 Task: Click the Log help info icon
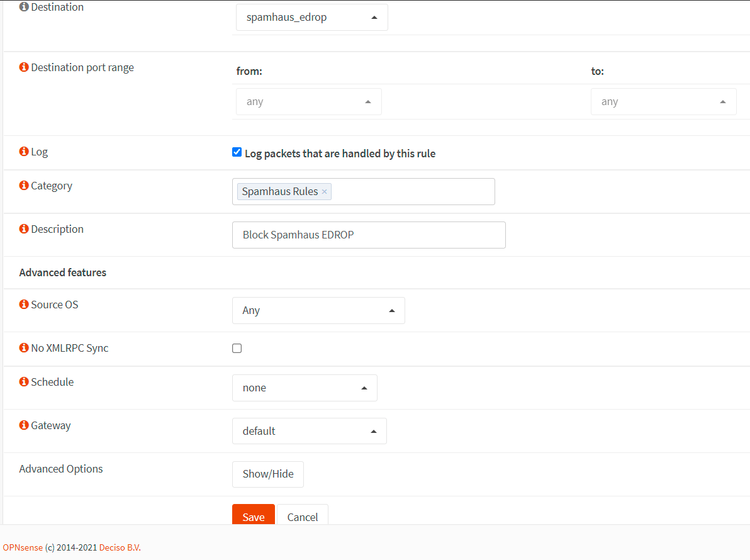(x=24, y=152)
